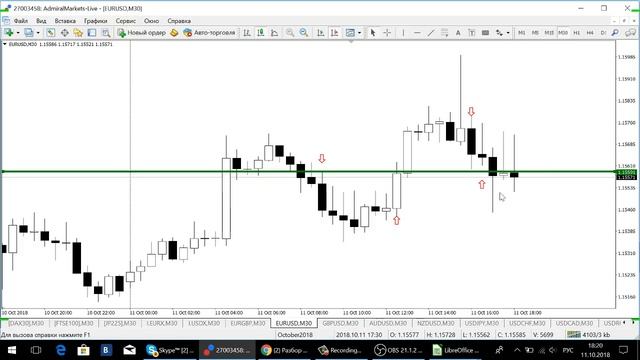Toggle the Market Watch window icon
The image size is (640, 360).
pos(51,33)
